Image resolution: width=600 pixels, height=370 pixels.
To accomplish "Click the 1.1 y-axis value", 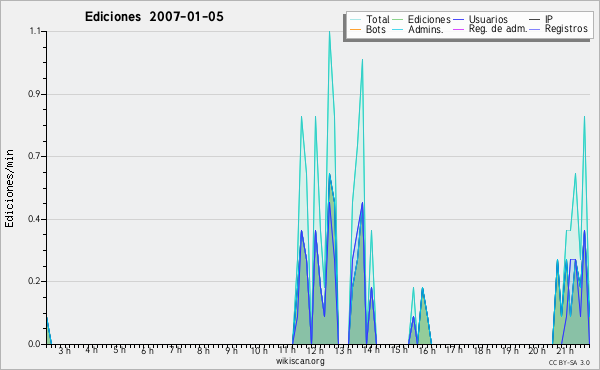I will (35, 31).
